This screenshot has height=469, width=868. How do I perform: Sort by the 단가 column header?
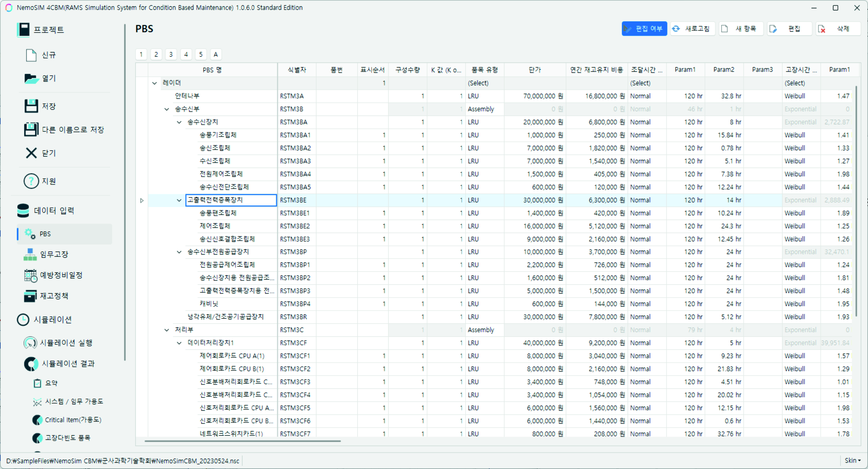point(535,70)
